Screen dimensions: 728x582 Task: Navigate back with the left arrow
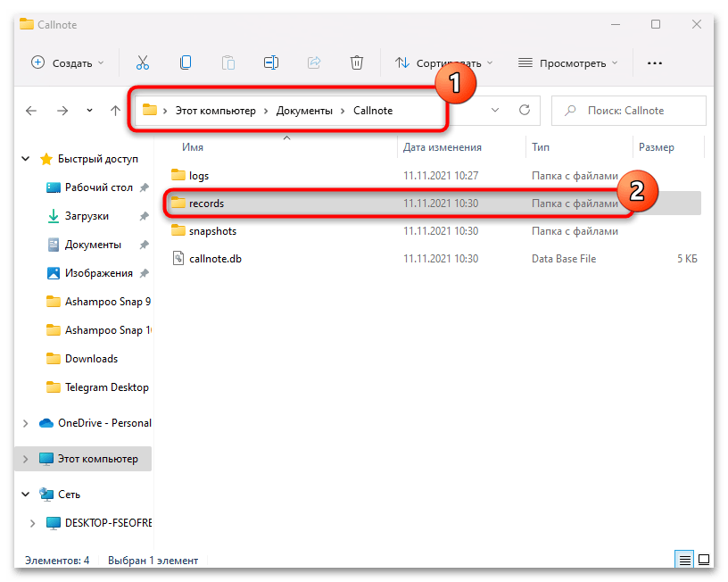point(31,111)
